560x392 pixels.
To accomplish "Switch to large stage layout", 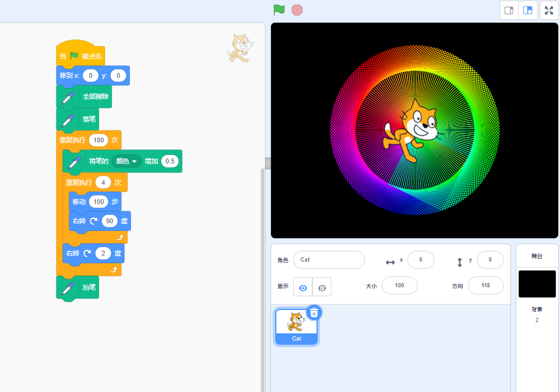I will pos(528,10).
